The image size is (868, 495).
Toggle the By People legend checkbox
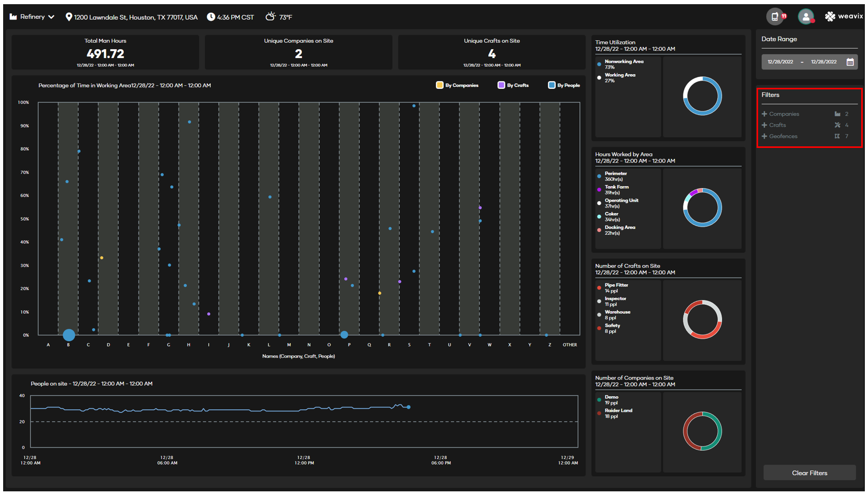tap(551, 85)
